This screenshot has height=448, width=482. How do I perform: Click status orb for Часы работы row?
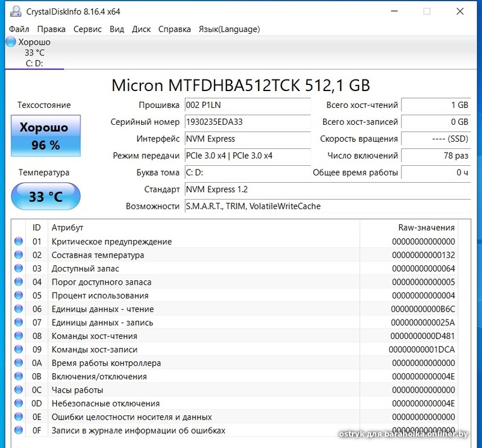click(19, 390)
